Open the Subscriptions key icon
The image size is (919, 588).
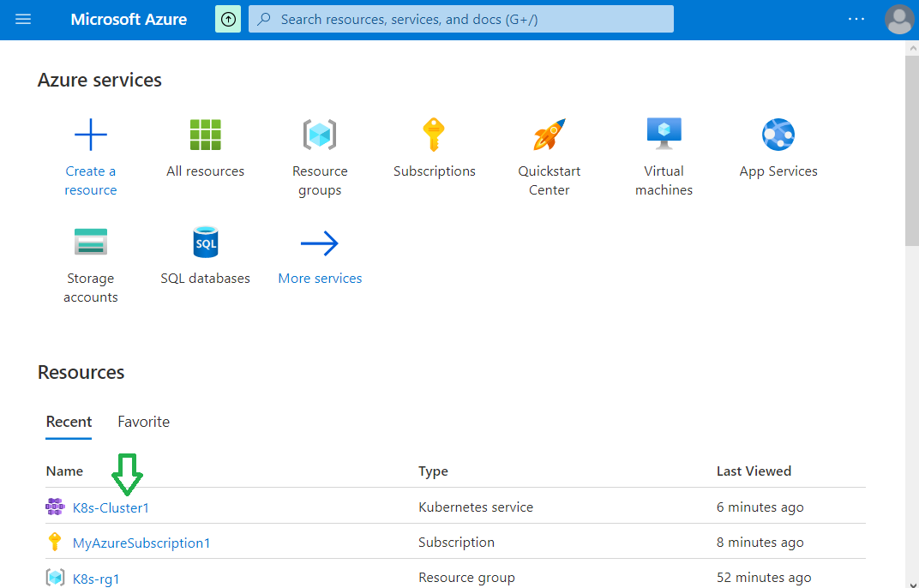tap(434, 135)
